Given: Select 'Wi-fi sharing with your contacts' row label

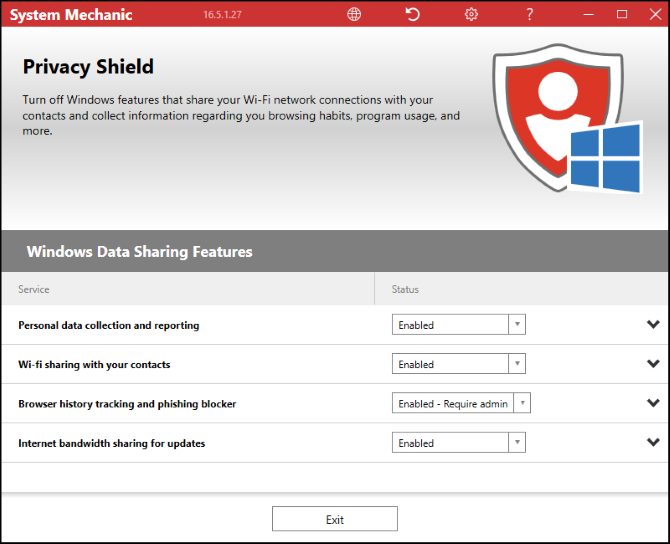Looking at the screenshot, I should pos(94,365).
